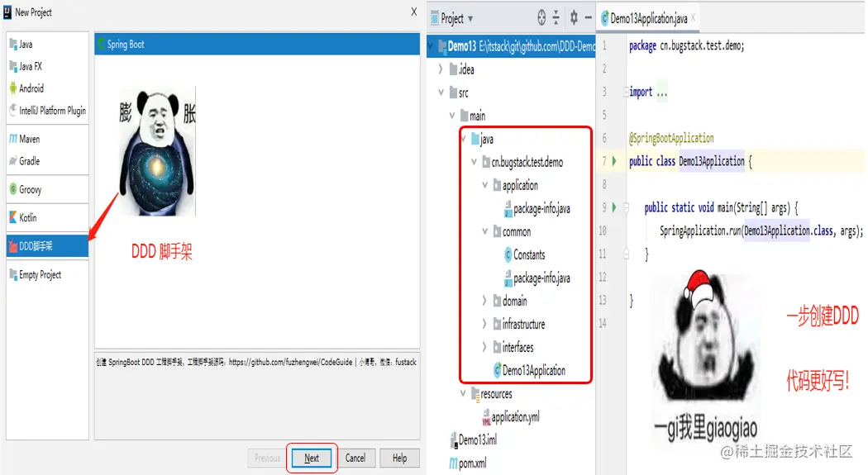Viewport: 868px width, 475px height.
Task: Collapse cn.bugstack.test.demo package
Action: [474, 163]
